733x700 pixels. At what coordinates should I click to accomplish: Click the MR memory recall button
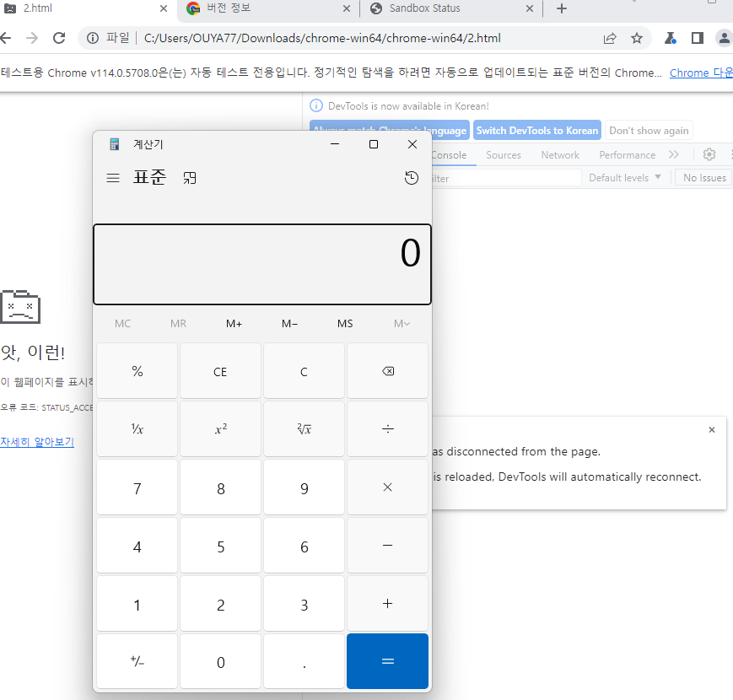178,323
